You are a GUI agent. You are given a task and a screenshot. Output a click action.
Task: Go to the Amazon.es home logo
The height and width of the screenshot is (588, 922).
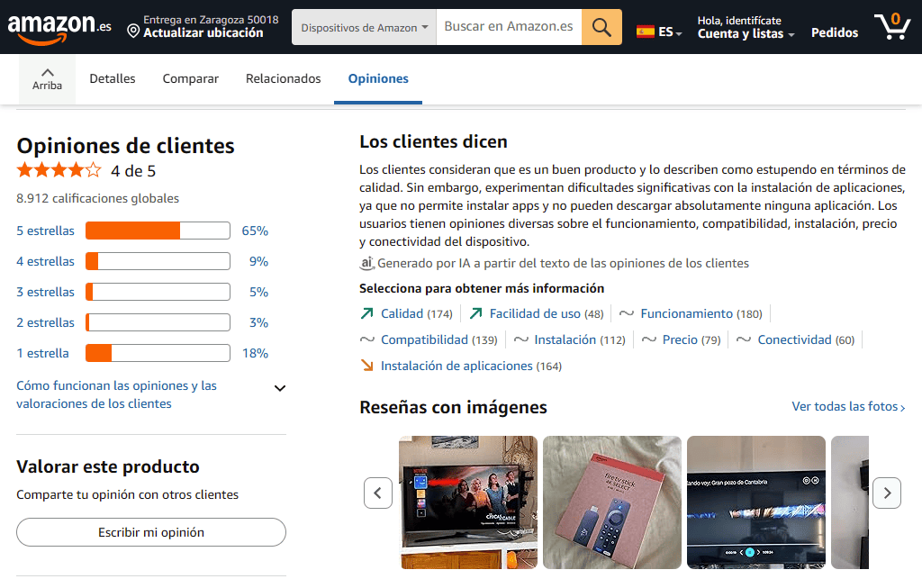click(59, 28)
